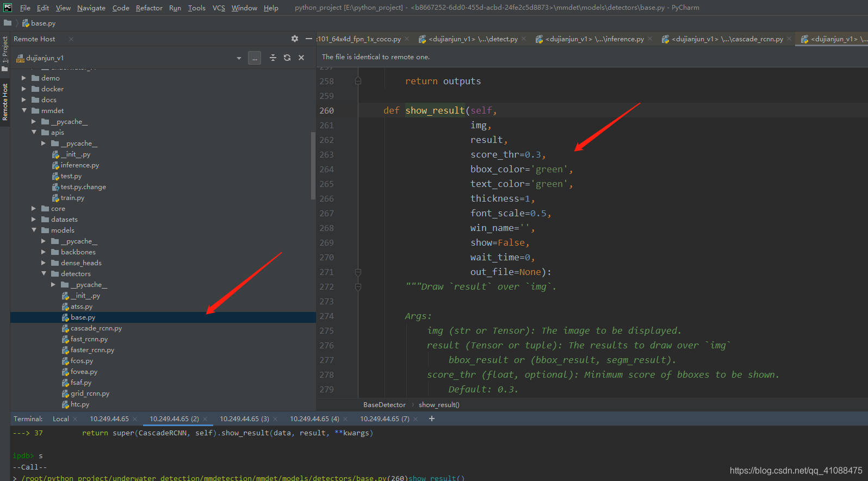The image size is (868, 481).
Task: Expand the dense_heads folder
Action: click(44, 263)
